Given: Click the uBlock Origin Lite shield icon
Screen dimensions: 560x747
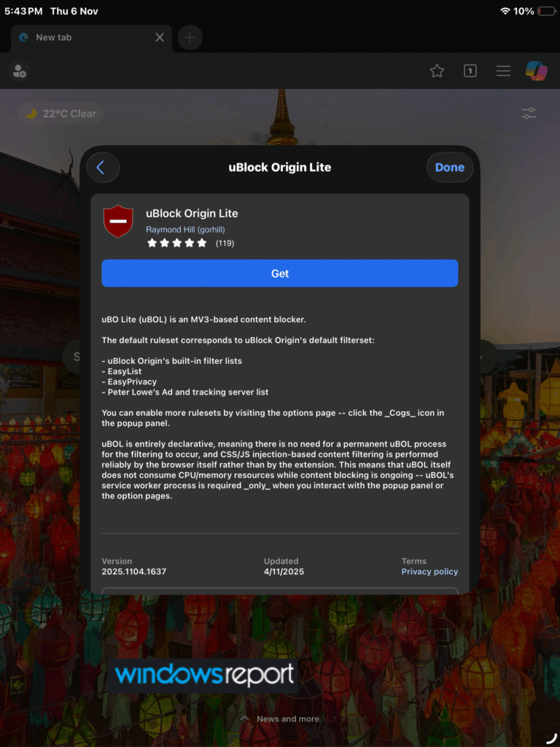Looking at the screenshot, I should (118, 221).
